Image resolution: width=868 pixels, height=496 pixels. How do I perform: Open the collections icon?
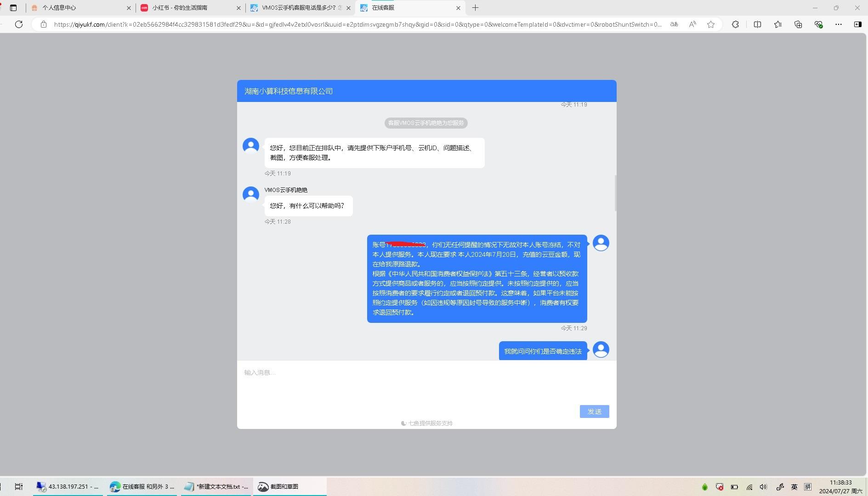click(798, 24)
